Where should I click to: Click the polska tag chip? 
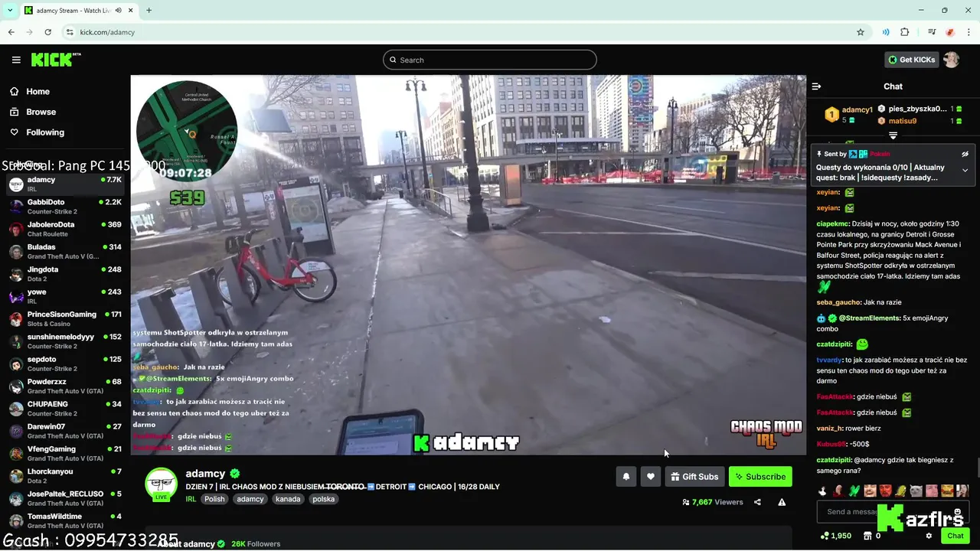pos(324,499)
